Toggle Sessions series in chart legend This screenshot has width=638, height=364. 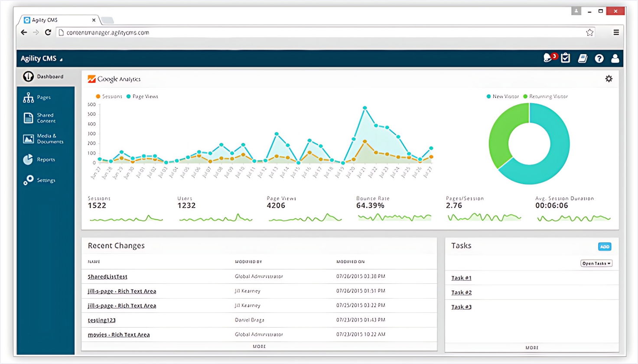coord(109,97)
